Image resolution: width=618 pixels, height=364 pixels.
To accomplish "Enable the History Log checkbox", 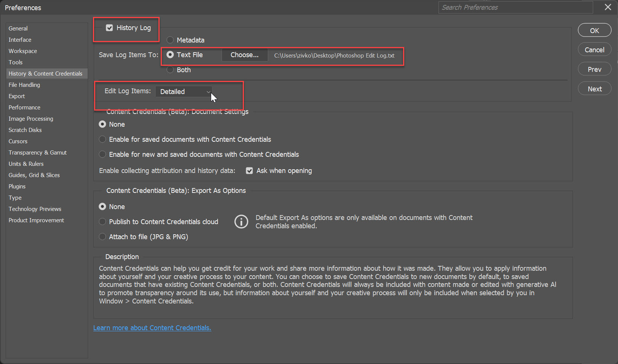I will (109, 27).
